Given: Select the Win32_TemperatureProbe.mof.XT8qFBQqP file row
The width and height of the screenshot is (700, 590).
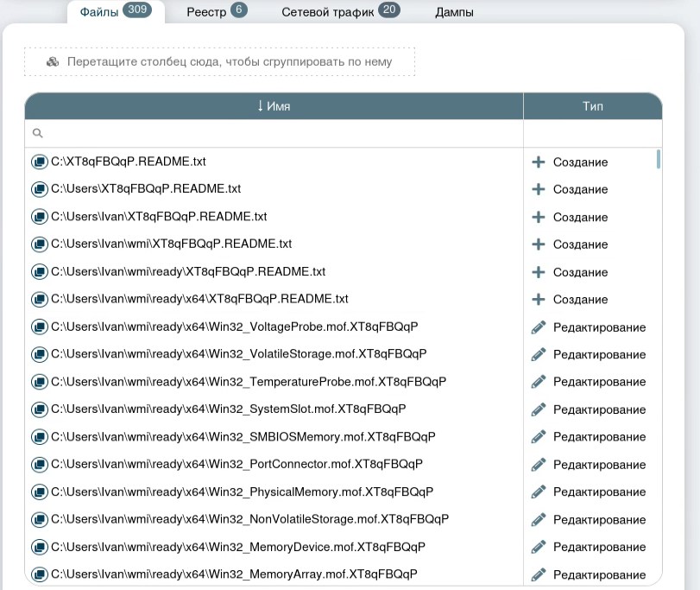Looking at the screenshot, I should [x=249, y=382].
